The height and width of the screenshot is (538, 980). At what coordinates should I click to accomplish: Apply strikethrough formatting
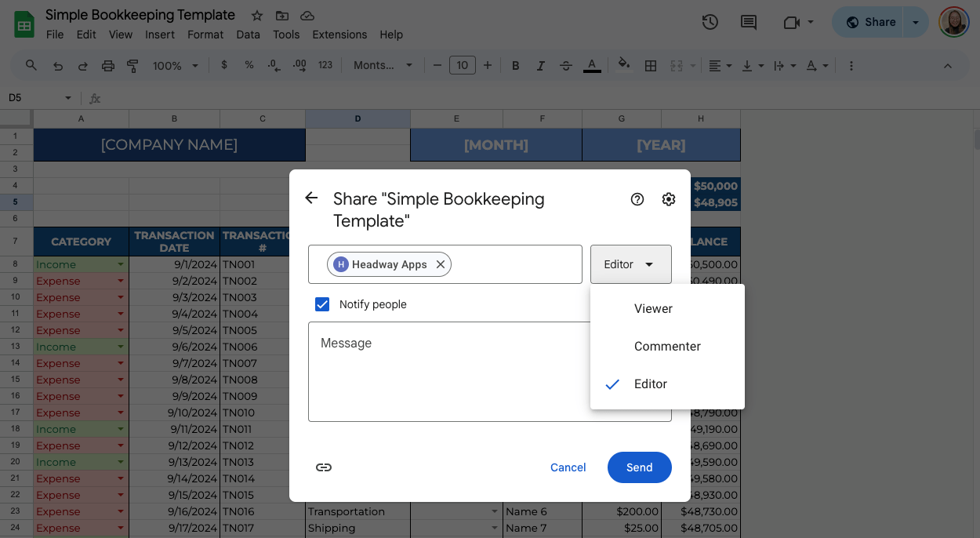(x=566, y=65)
